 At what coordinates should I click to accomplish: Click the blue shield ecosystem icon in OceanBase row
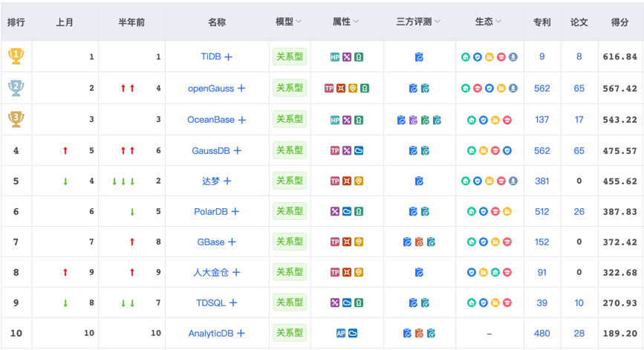[484, 120]
